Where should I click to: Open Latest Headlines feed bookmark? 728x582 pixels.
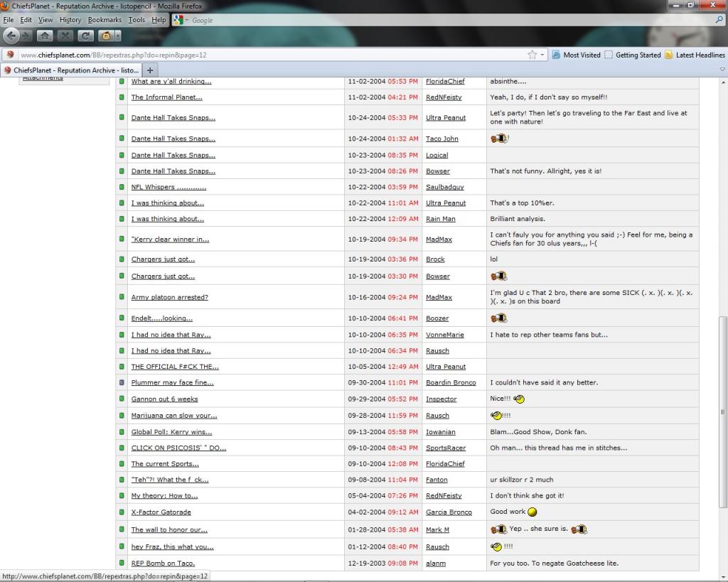[x=695, y=55]
